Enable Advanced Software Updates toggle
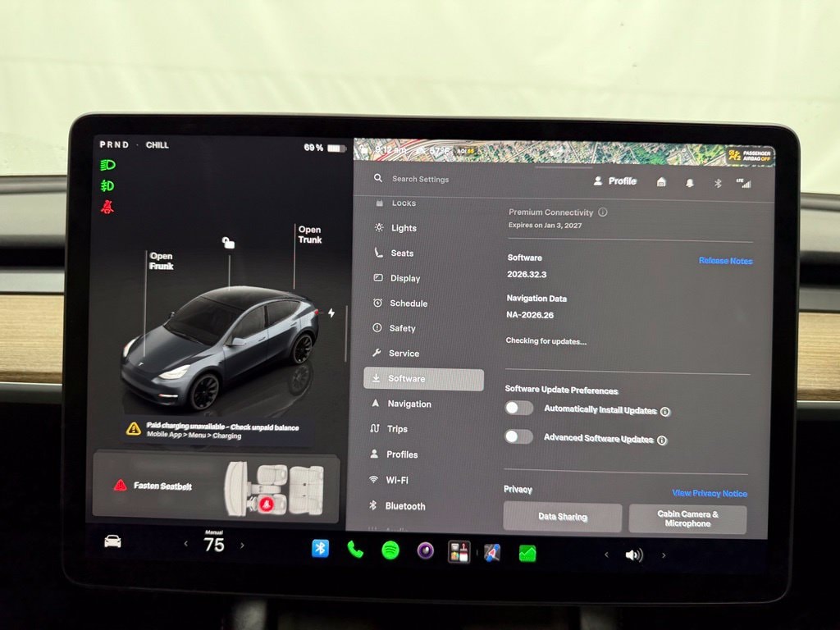 tap(518, 436)
